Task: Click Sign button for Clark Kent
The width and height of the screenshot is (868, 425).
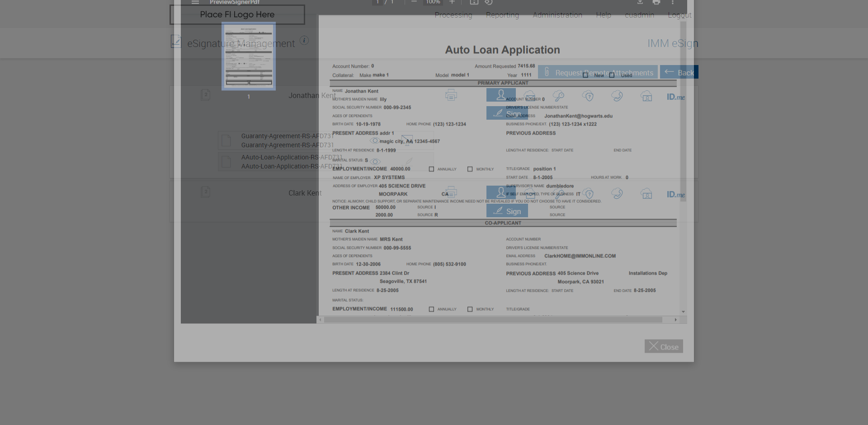Action: click(507, 211)
